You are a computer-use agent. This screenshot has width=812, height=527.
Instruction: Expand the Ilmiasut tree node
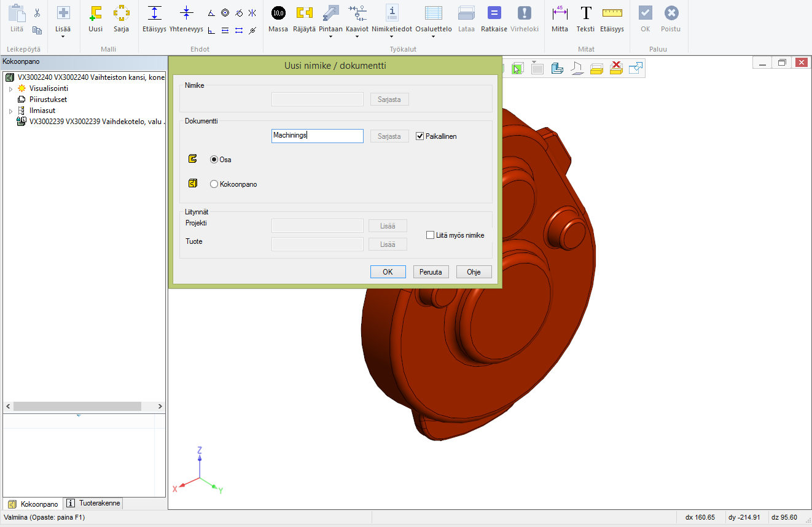click(10, 111)
